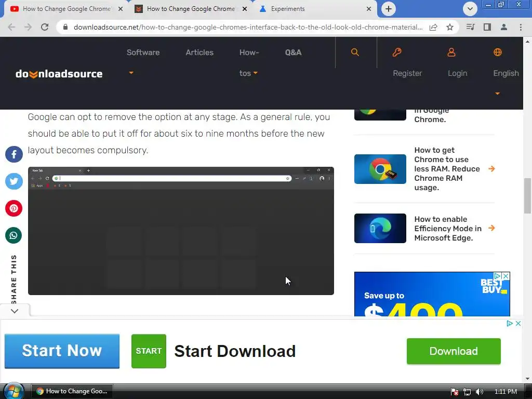
Task: Share this page using the address bar icon
Action: pos(433,27)
